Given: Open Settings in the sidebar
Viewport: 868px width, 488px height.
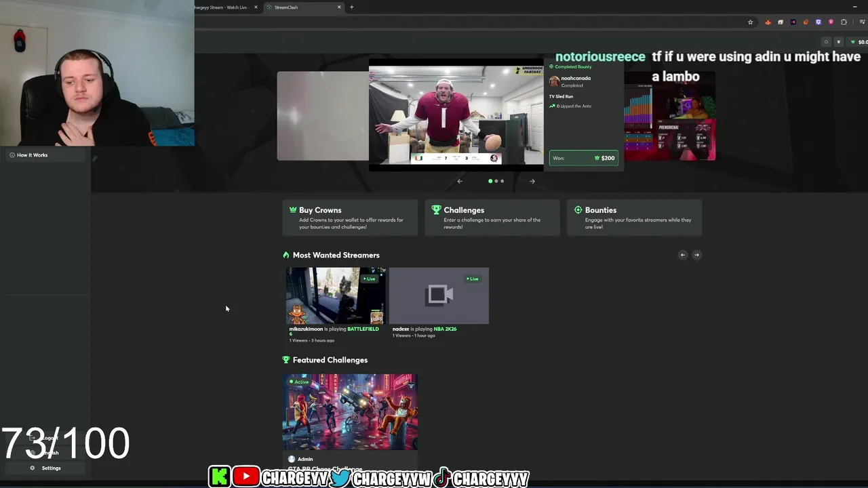Looking at the screenshot, I should click(x=46, y=468).
